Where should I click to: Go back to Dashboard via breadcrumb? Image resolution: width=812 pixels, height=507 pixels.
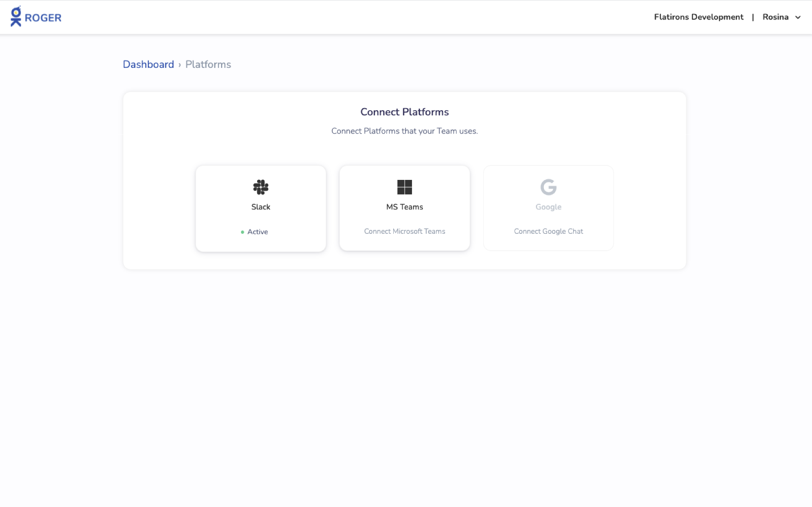point(148,64)
